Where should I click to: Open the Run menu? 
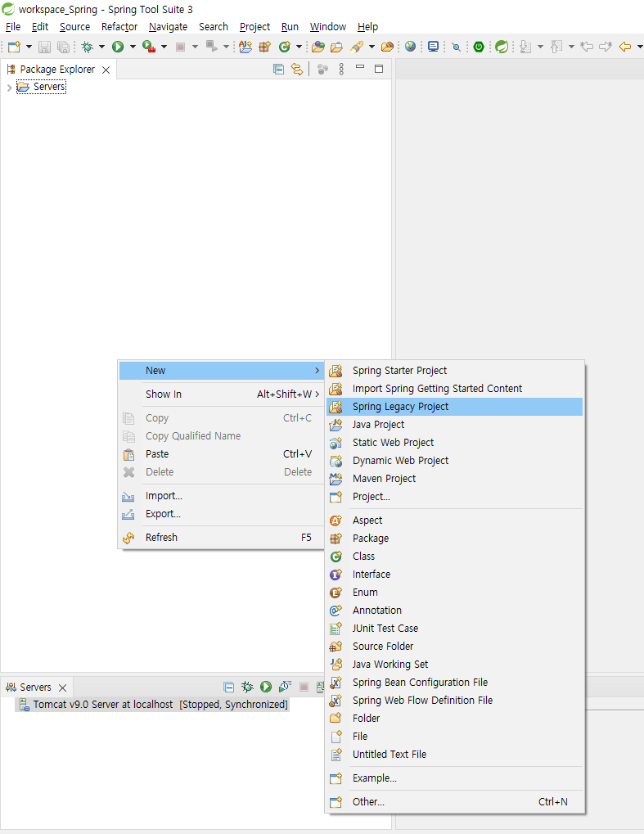[290, 26]
